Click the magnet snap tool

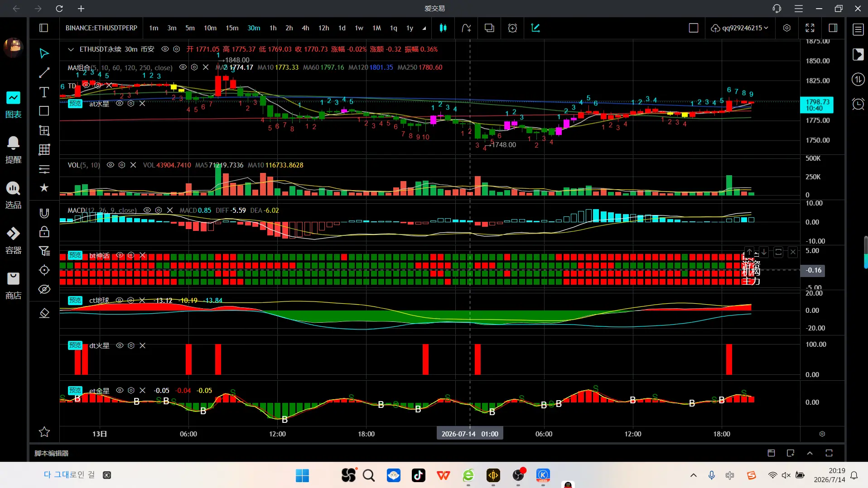tap(44, 213)
